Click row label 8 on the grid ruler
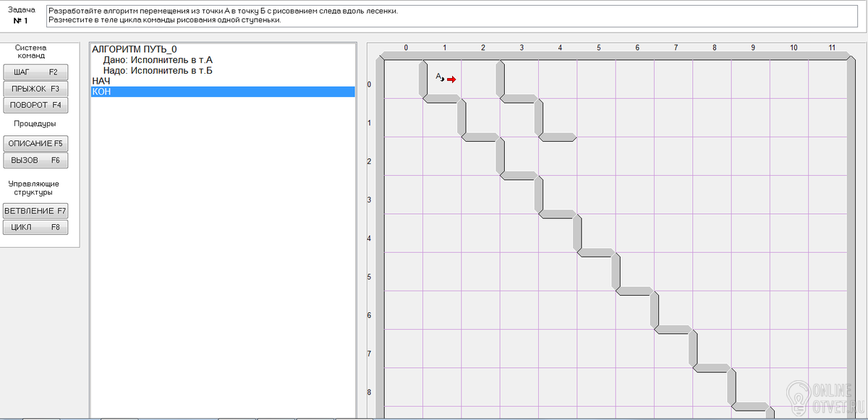868x420 pixels. coord(370,393)
